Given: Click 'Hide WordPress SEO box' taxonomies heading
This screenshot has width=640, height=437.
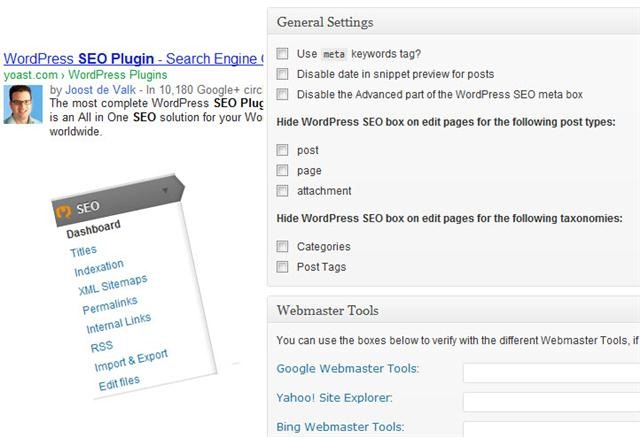Looking at the screenshot, I should pos(449,218).
